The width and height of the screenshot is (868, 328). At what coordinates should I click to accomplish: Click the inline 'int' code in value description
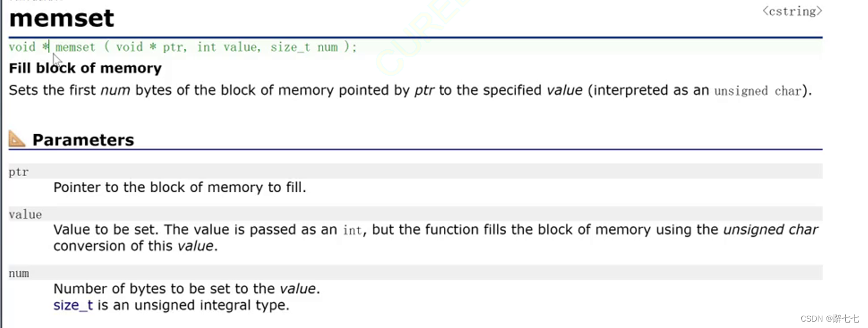(x=352, y=231)
